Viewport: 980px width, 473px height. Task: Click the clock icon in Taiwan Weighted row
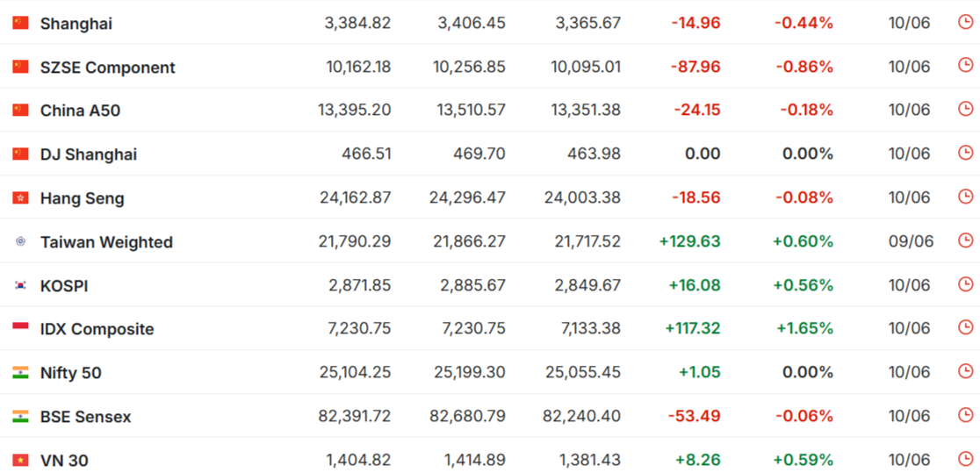pos(965,240)
